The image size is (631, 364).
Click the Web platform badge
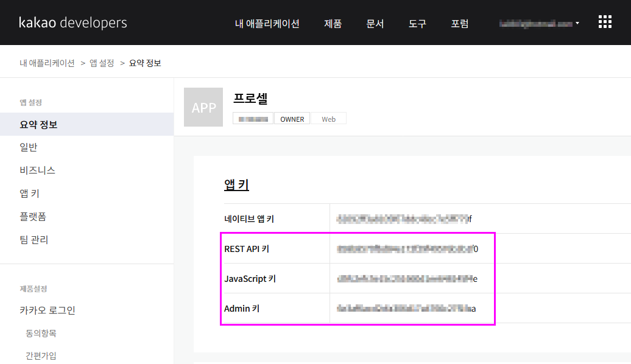(x=328, y=119)
